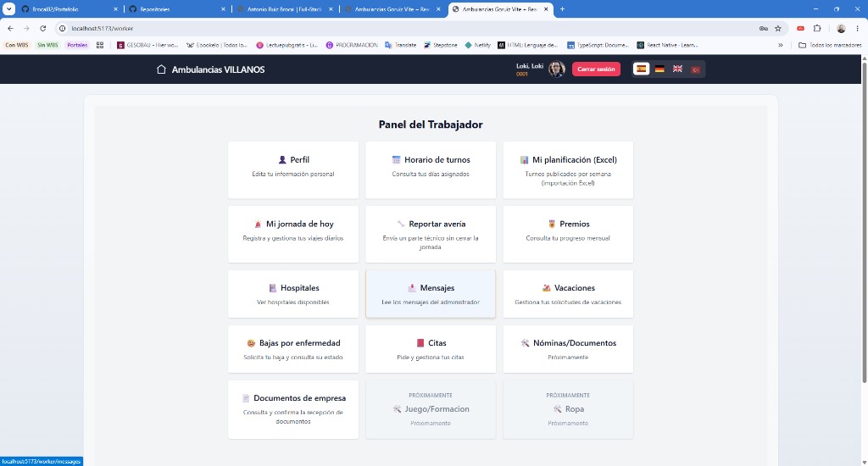Open the Perfil card

[293, 170]
